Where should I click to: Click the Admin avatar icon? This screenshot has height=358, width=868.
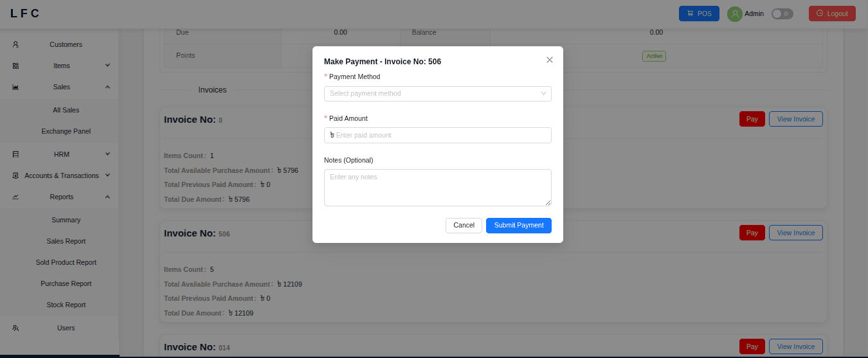click(x=735, y=13)
